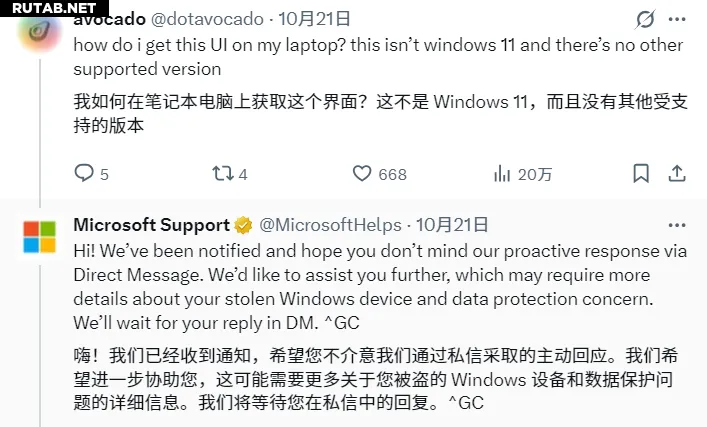This screenshot has height=427, width=707.
Task: Click the Grok icon on avocado's post
Action: coord(644,19)
